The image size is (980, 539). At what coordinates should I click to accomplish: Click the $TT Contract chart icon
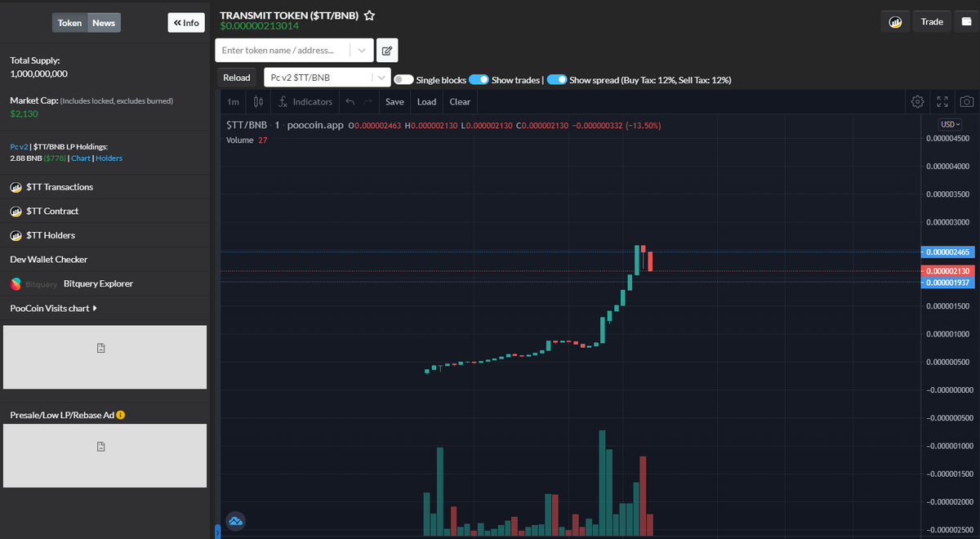point(16,212)
